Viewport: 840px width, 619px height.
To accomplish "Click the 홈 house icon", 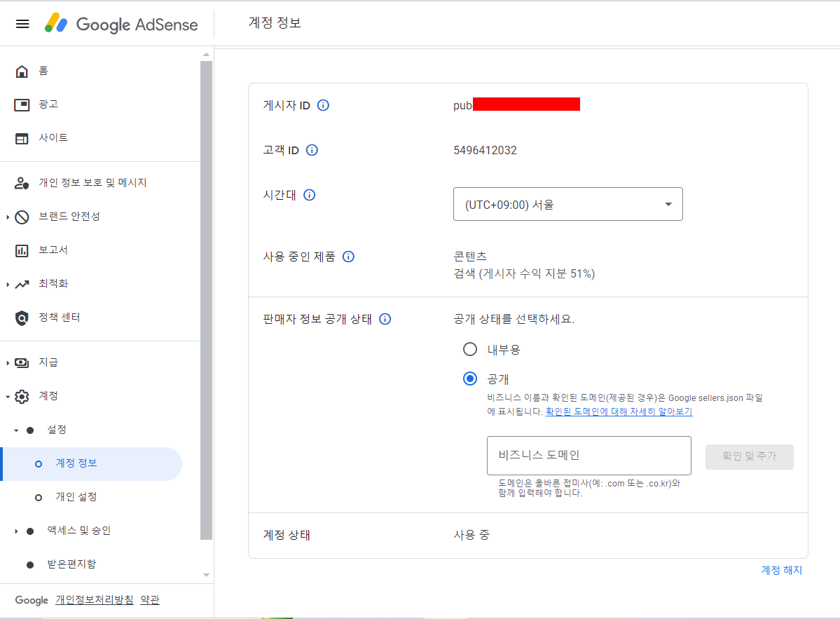I will click(x=22, y=72).
